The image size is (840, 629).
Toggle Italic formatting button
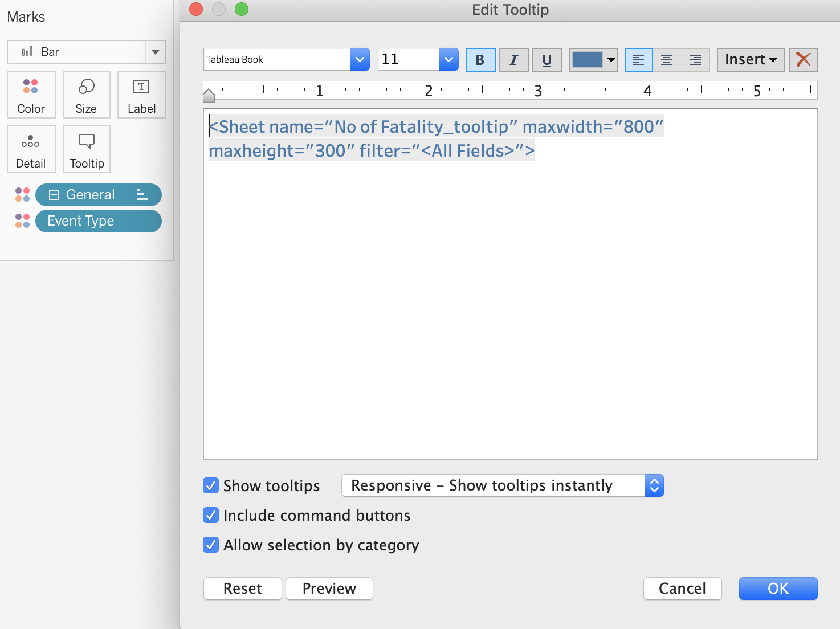(x=513, y=60)
